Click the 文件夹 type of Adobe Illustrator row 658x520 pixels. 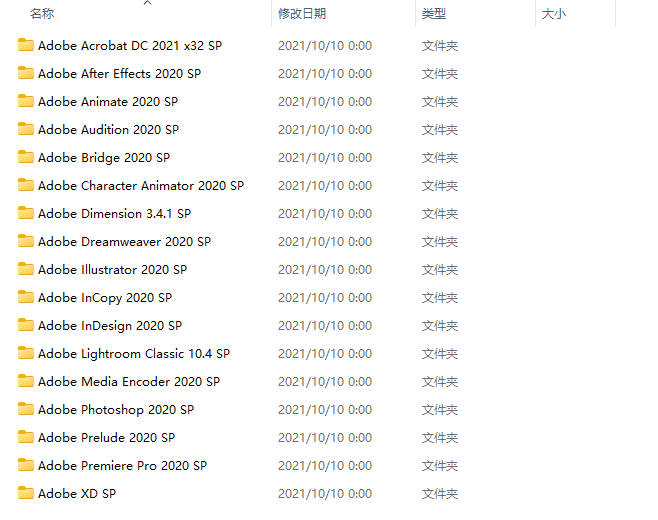[x=440, y=269]
